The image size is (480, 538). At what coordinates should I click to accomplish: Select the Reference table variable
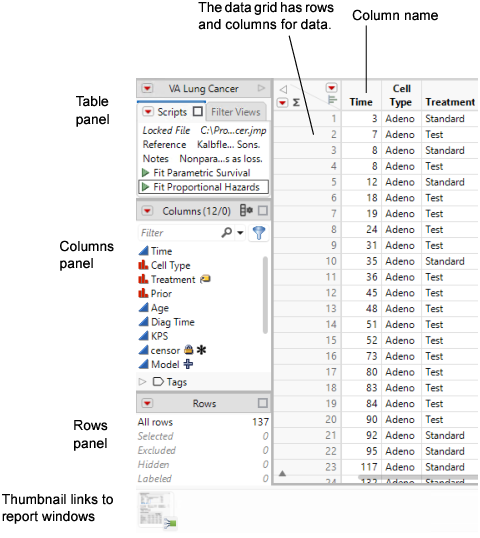(x=201, y=144)
